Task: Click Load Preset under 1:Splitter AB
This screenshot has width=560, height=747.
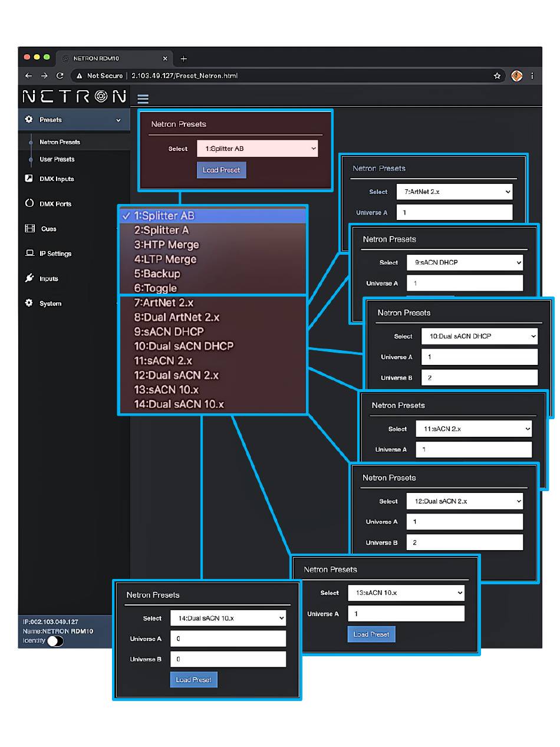Action: coord(221,170)
